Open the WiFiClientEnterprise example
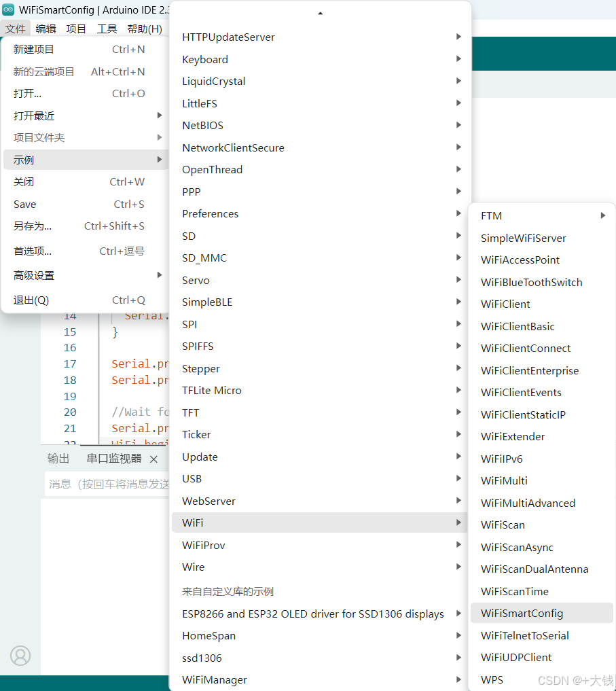Image resolution: width=616 pixels, height=691 pixels. click(x=542, y=370)
